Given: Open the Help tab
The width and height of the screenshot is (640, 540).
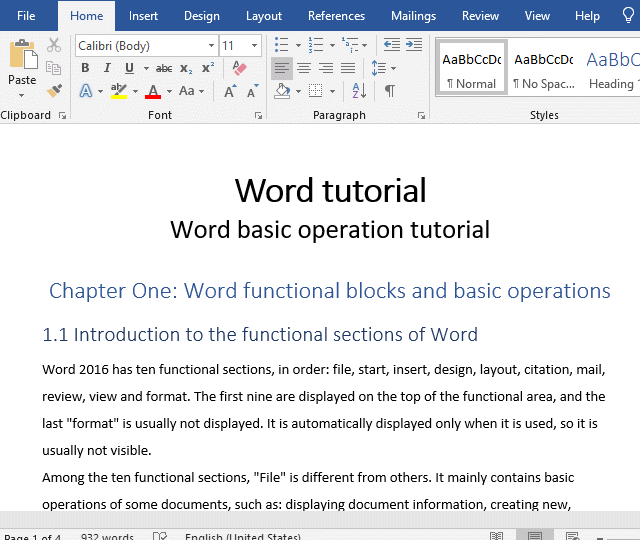Looking at the screenshot, I should [x=587, y=16].
